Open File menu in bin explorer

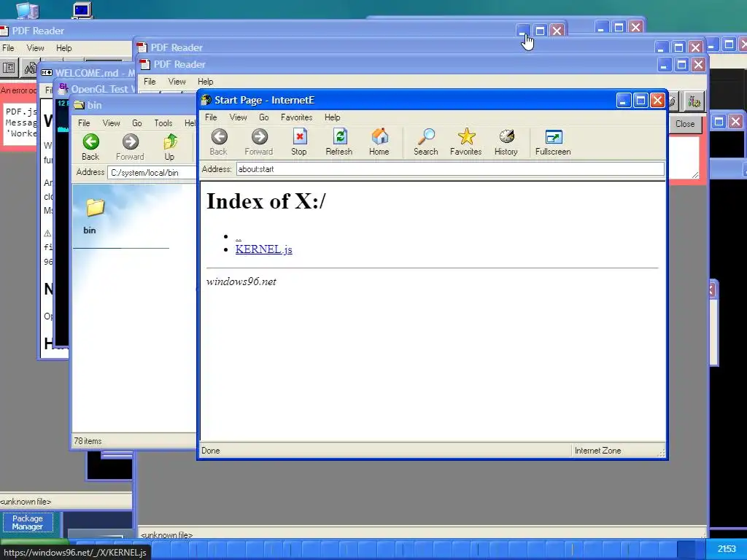click(x=85, y=122)
